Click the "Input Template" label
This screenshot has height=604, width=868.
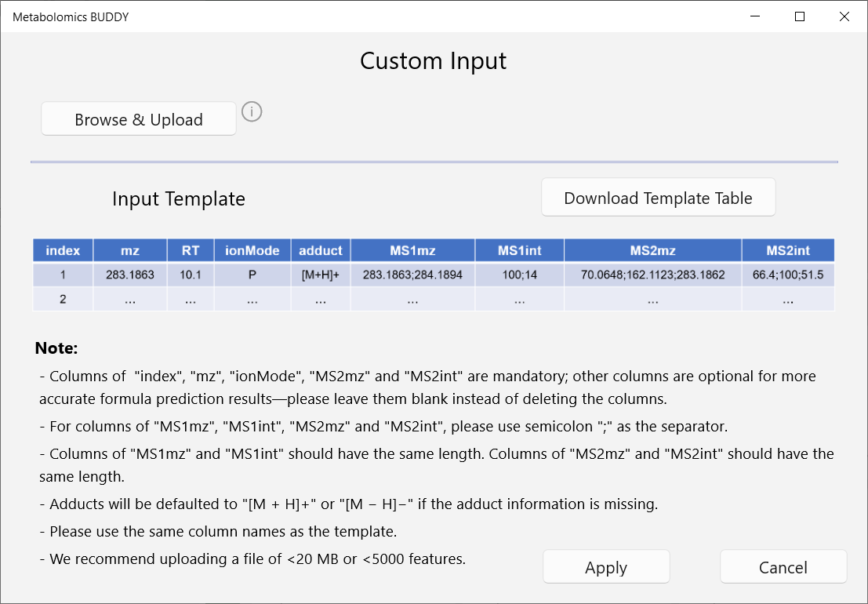pos(179,199)
